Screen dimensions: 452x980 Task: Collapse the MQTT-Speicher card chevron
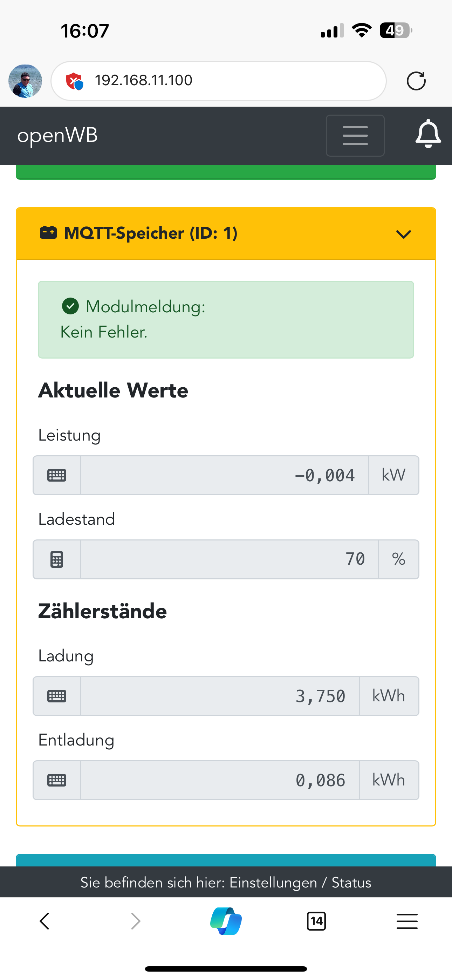click(403, 234)
